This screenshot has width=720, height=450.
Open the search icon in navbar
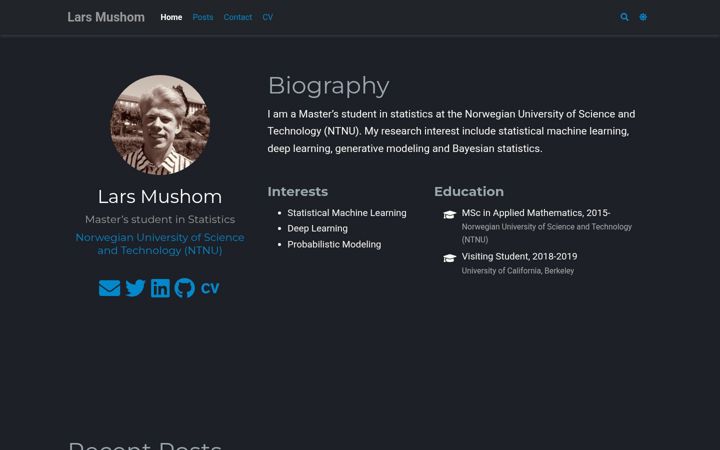(624, 17)
